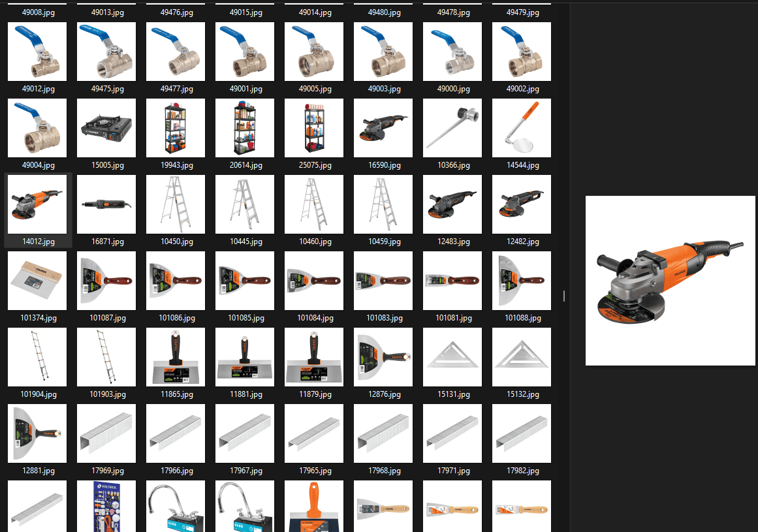
Task: Click the 12482.jpg grinder thumbnail
Action: pyautogui.click(x=522, y=204)
